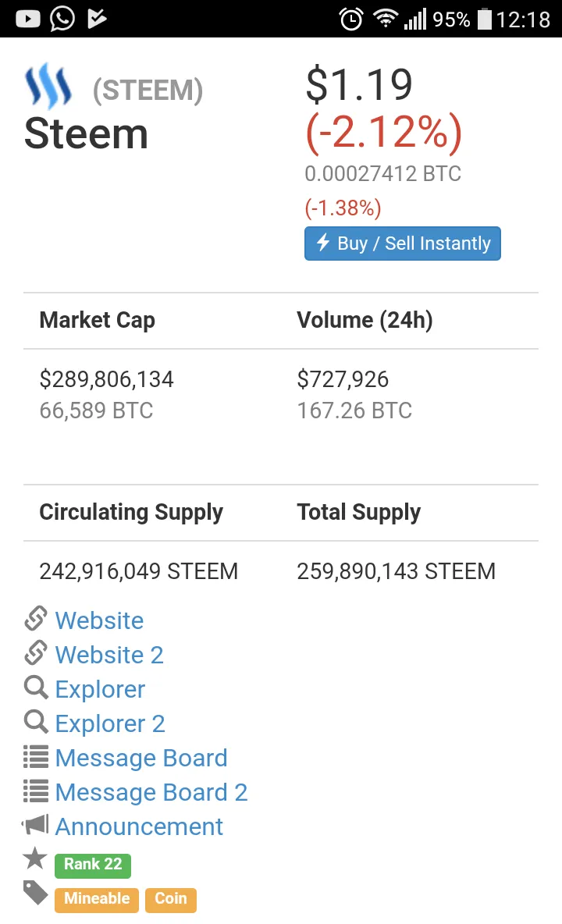Tap the Wi-Fi status icon

pos(386,18)
